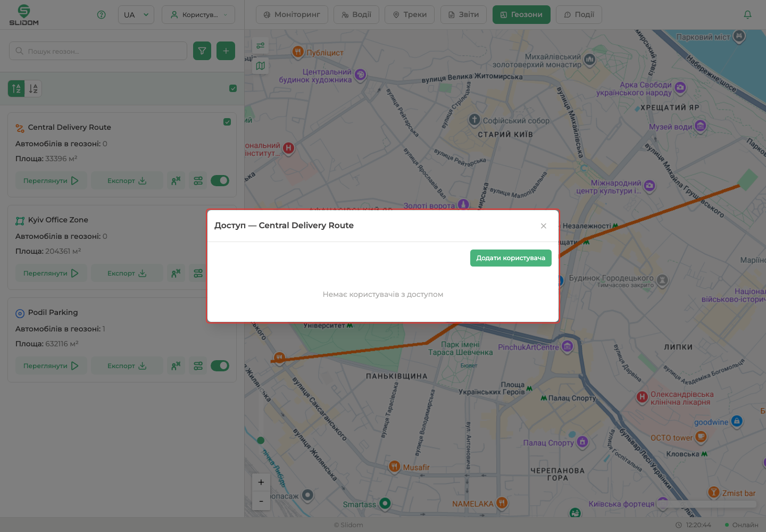Export the Podil Parking geozone
The image size is (766, 532).
click(127, 366)
